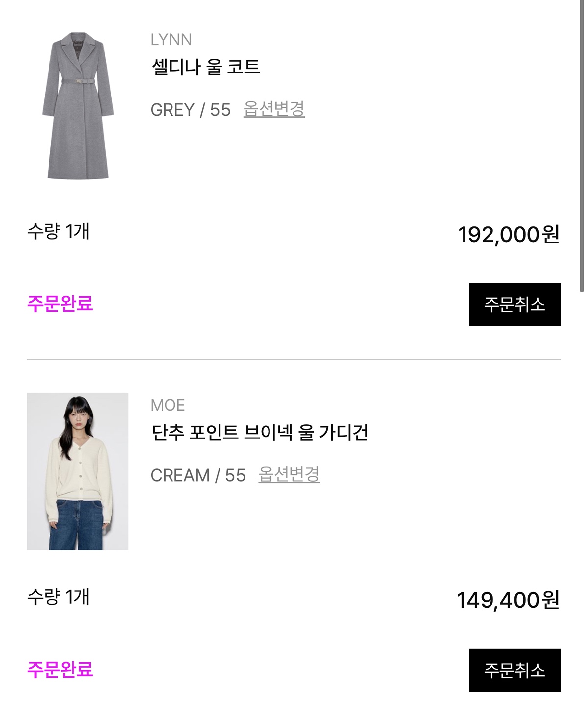This screenshot has width=588, height=706.
Task: Tap 주문완료 status under the coat
Action: tap(60, 304)
